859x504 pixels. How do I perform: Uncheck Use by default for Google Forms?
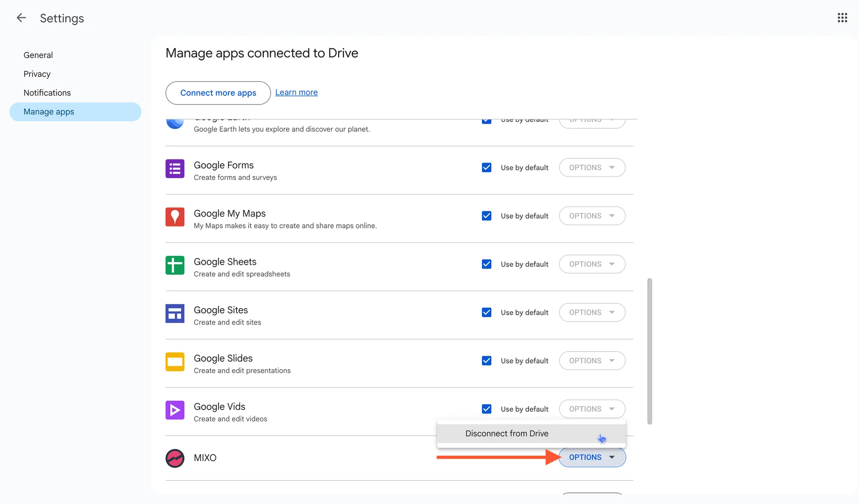pos(487,167)
